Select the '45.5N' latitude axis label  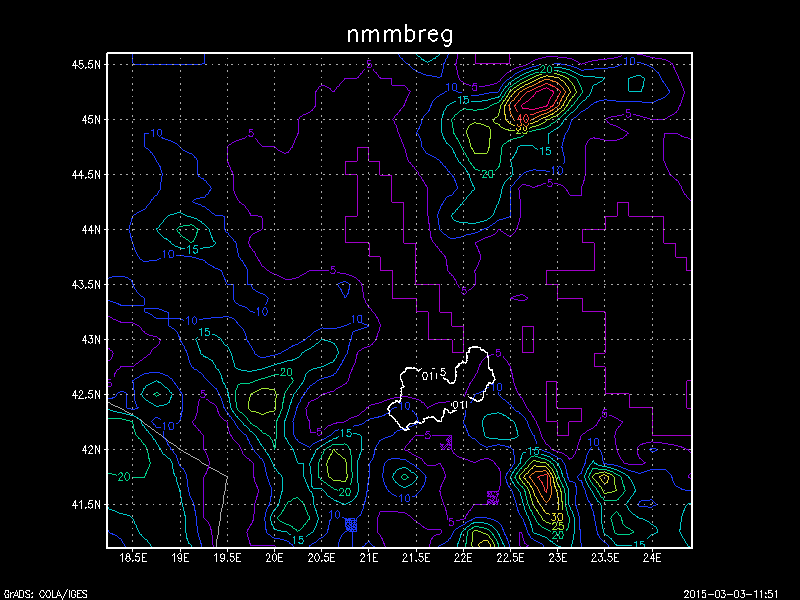point(86,64)
